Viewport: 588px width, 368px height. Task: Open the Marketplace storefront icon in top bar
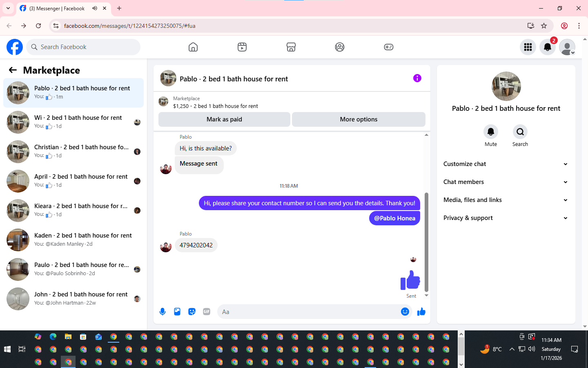click(291, 47)
